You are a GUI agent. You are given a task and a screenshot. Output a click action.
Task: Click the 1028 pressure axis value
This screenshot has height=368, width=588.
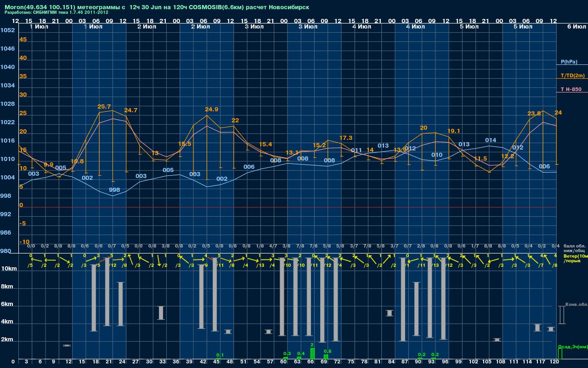click(x=7, y=104)
